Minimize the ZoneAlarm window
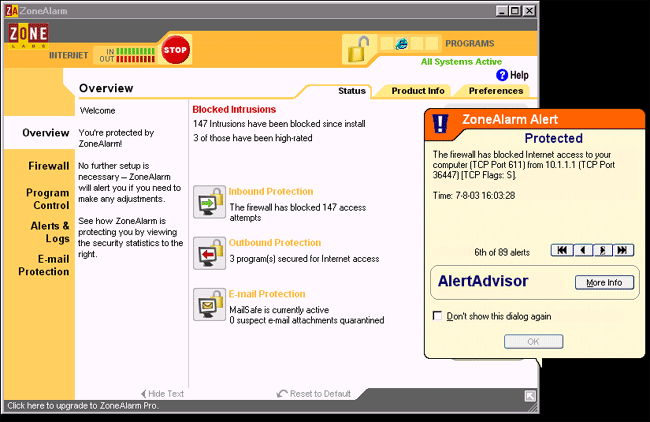The height and width of the screenshot is (422, 650). 502,11
